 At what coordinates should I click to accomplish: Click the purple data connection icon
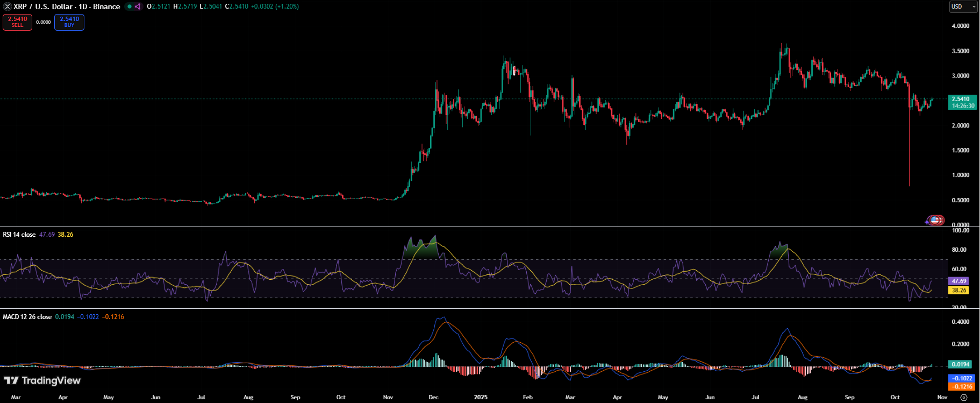(138, 6)
